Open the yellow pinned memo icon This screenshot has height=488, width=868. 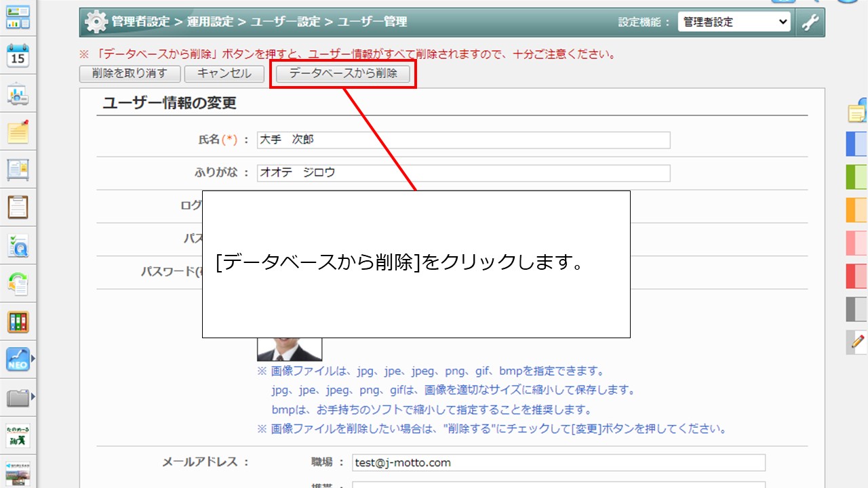click(x=18, y=131)
